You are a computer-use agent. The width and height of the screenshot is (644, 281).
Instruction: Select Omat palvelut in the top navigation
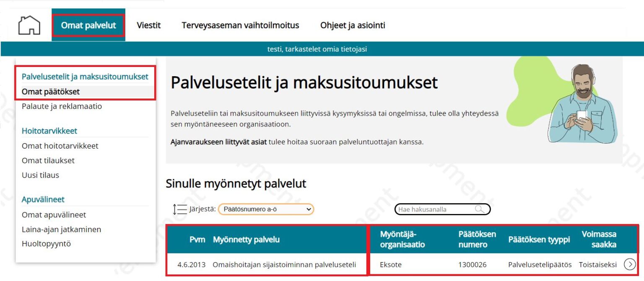pos(88,25)
